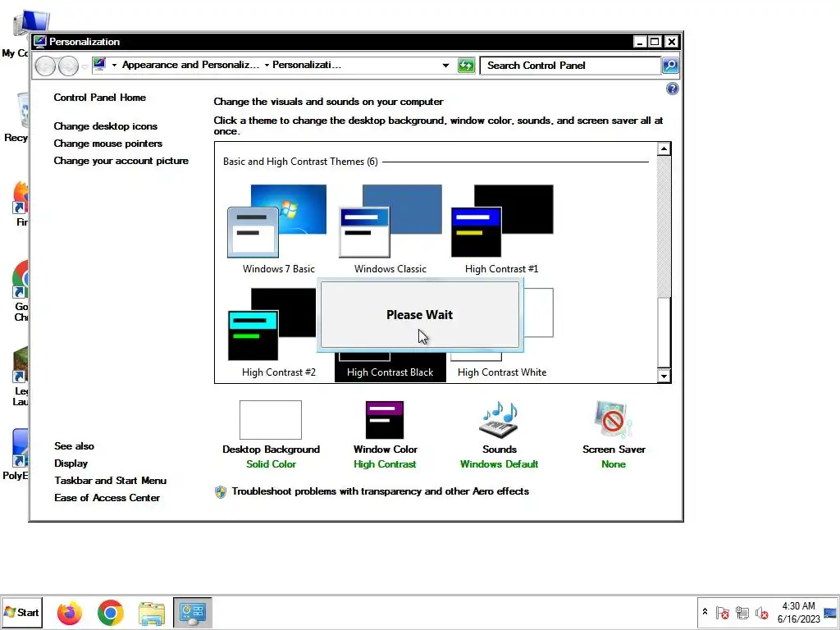
Task: Click Windows Default under Sounds
Action: (500, 464)
